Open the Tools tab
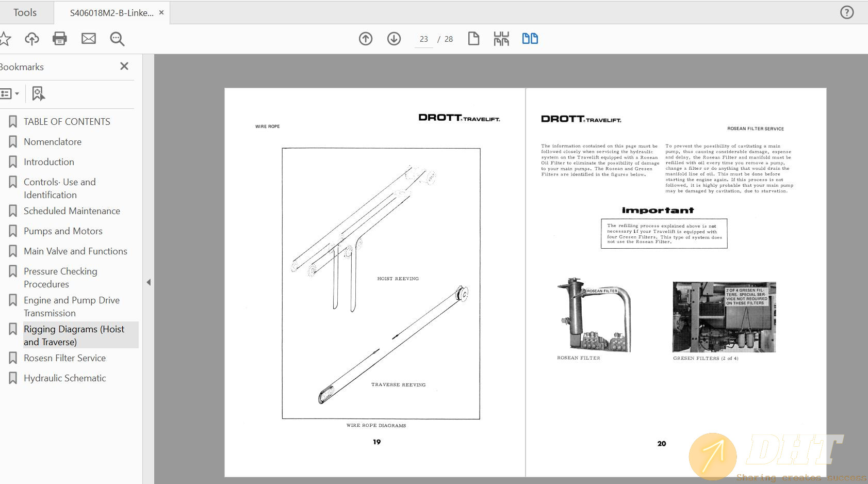868x484 pixels. tap(25, 12)
